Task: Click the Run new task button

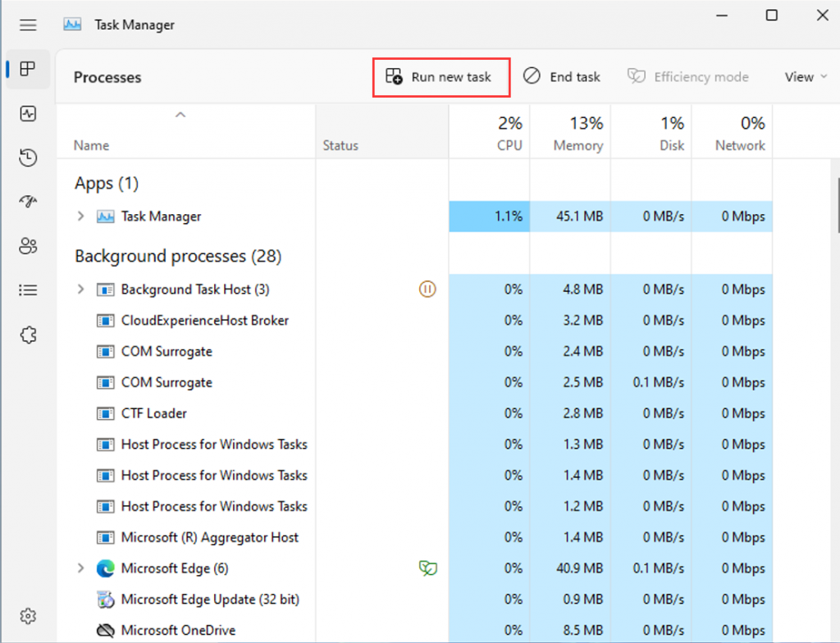Action: pos(441,76)
